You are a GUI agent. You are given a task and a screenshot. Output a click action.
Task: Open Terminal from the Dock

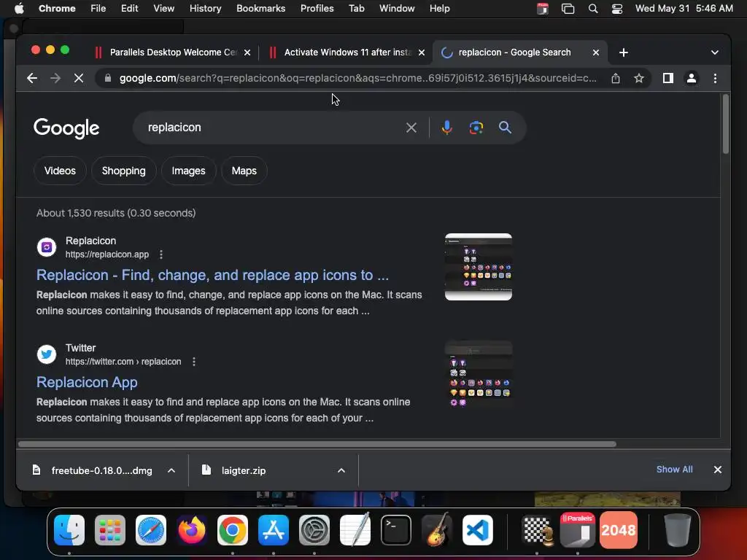396,530
